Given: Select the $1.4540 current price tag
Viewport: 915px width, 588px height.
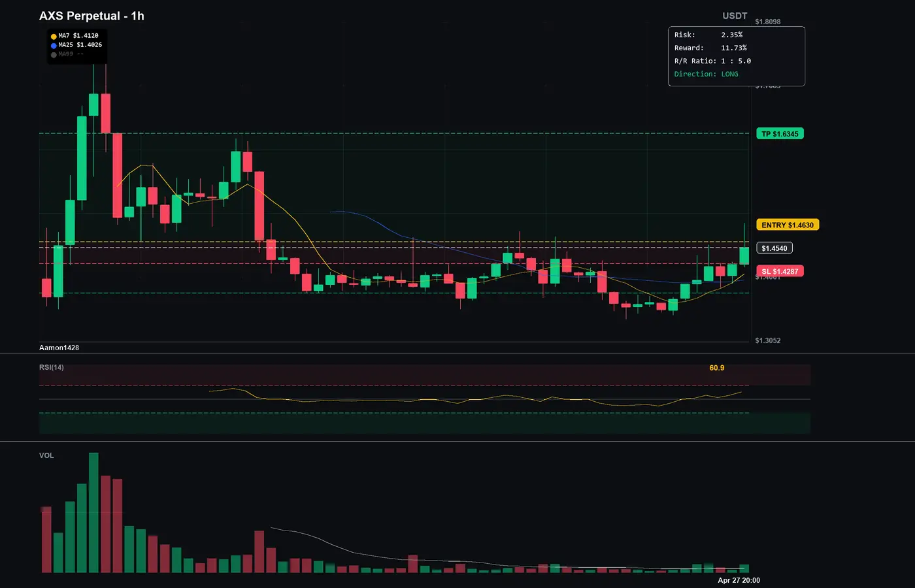Looking at the screenshot, I should pyautogui.click(x=774, y=248).
